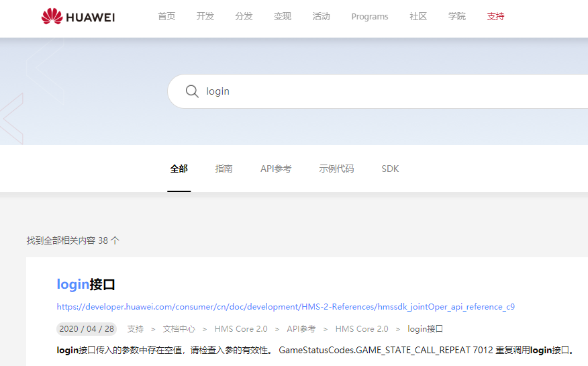Open the developer.huawei.com result URL
Viewport: 588px width, 366px height.
click(286, 307)
